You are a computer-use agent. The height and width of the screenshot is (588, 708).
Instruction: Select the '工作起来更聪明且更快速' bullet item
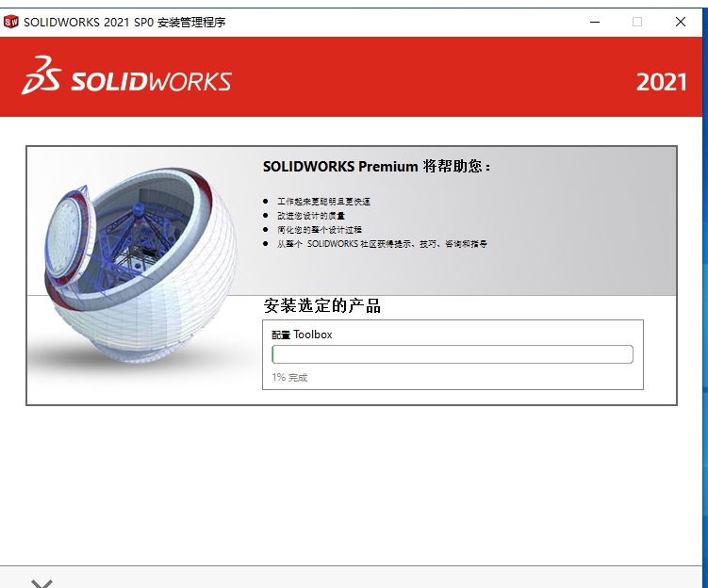(323, 202)
